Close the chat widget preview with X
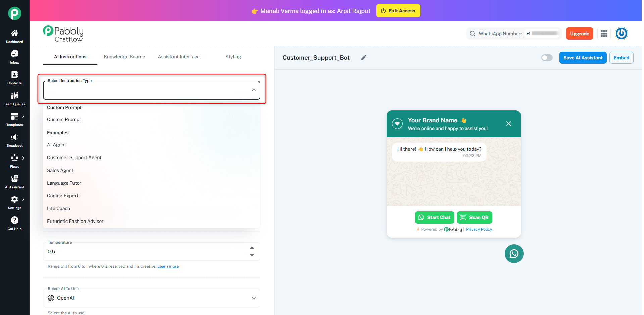 click(508, 124)
